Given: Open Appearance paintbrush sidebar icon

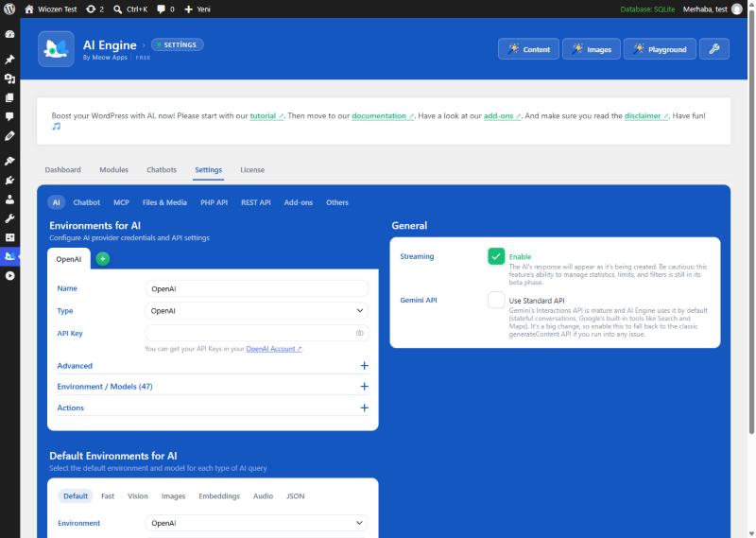Looking at the screenshot, I should click(x=9, y=161).
